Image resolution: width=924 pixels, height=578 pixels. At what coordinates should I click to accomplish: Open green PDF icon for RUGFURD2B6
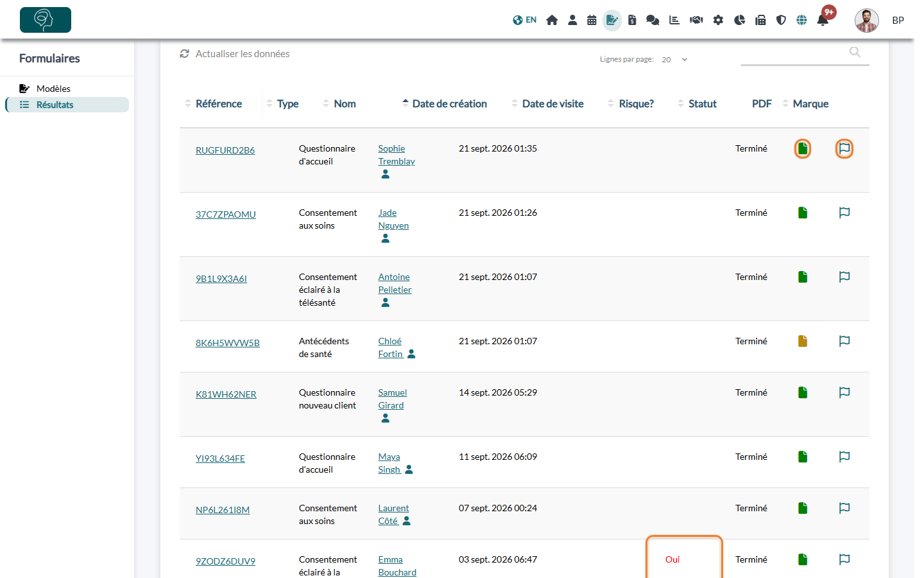click(x=803, y=149)
